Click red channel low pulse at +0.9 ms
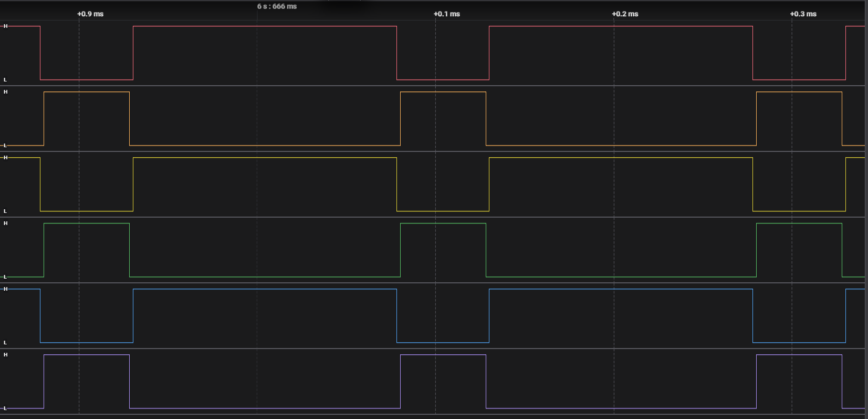The image size is (868, 419). click(x=87, y=53)
